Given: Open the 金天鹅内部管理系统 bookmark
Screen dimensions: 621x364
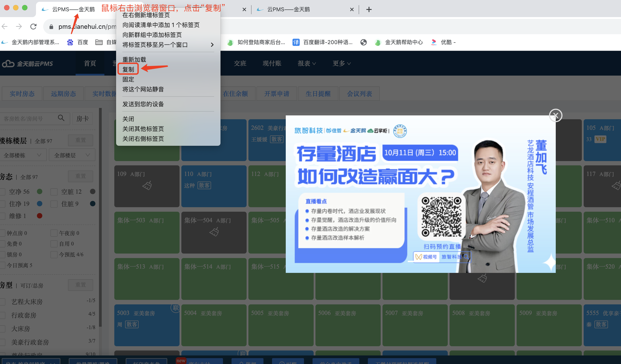Looking at the screenshot, I should (x=30, y=42).
